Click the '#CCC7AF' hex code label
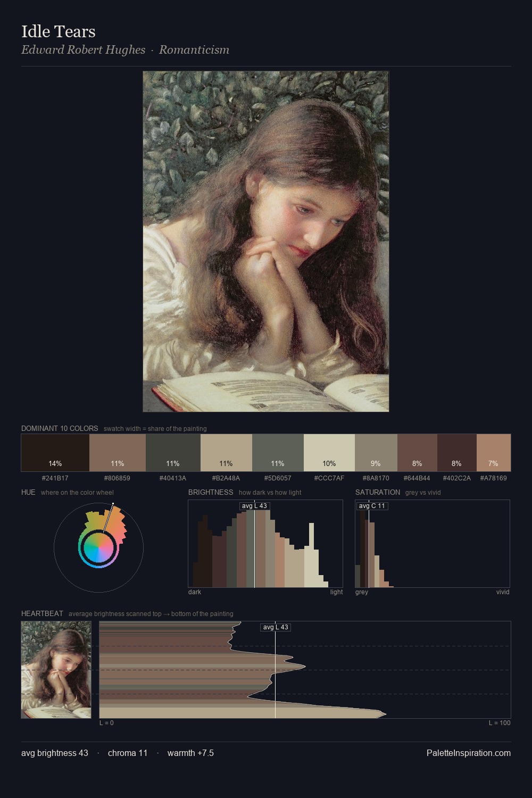532x798 pixels. tap(329, 478)
